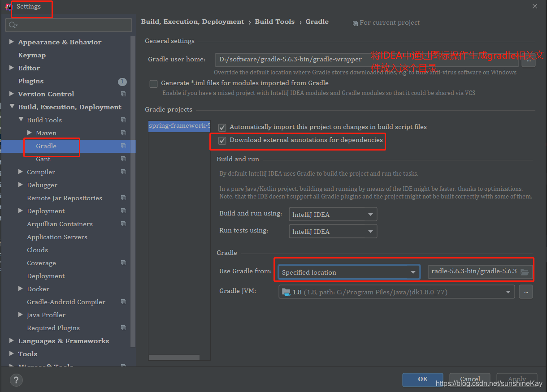This screenshot has width=547, height=392.
Task: Click the Plugins update count badge
Action: tap(122, 82)
